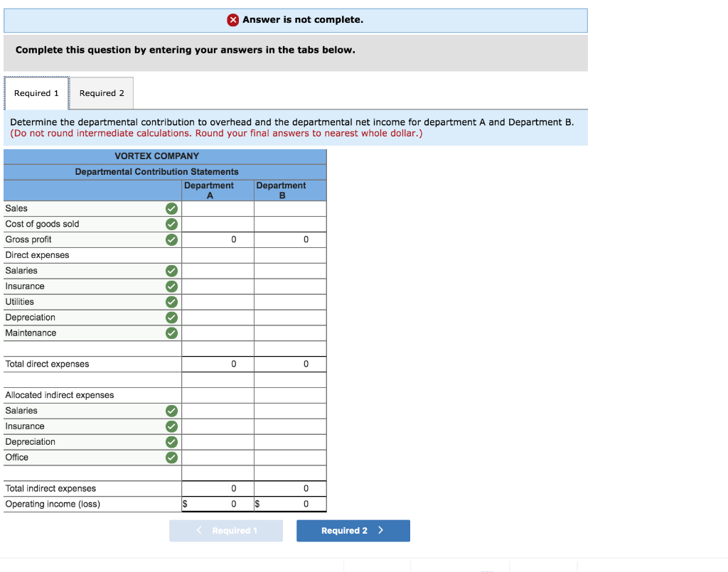
Task: Select the checkmark beside Gross profit
Action: 171,239
